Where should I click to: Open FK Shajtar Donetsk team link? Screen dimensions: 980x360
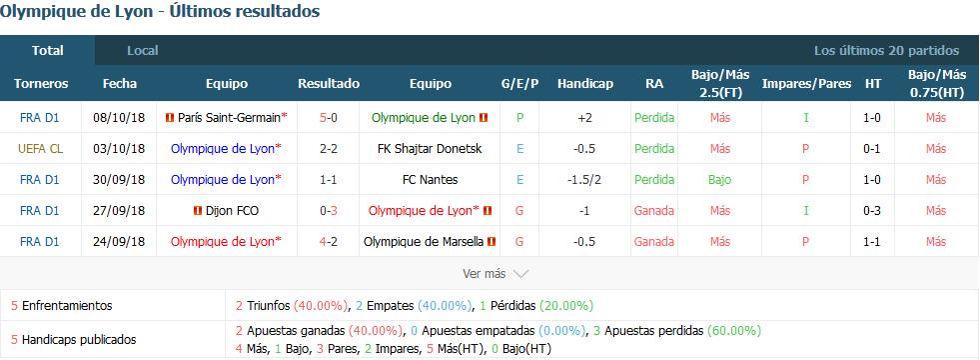[x=430, y=148]
